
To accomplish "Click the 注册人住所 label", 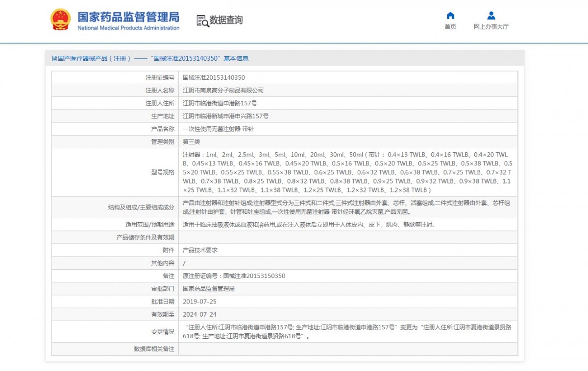I will click(160, 103).
